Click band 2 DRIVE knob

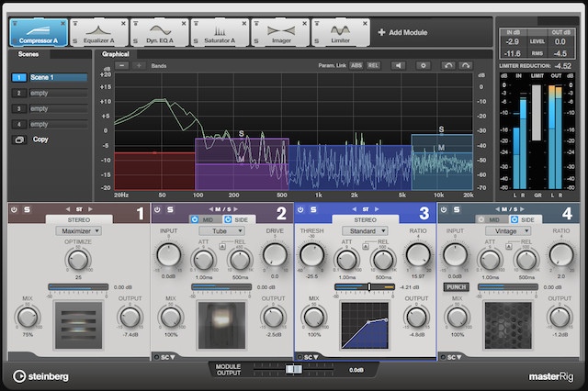[275, 255]
